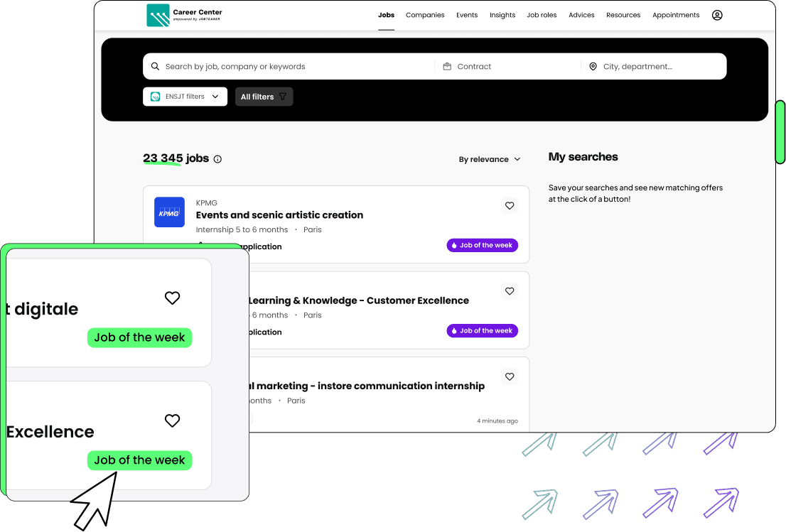The height and width of the screenshot is (532, 786).
Task: Open the Contract type selector
Action: pos(508,67)
